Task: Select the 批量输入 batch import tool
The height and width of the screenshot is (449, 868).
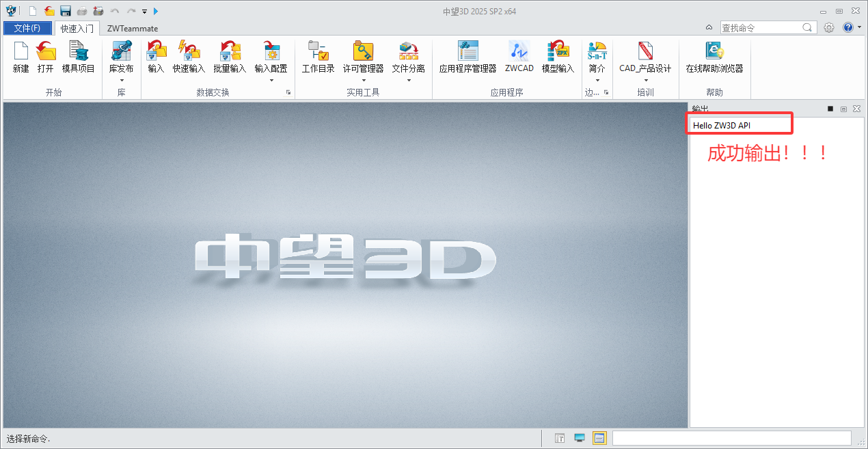Action: (230, 51)
